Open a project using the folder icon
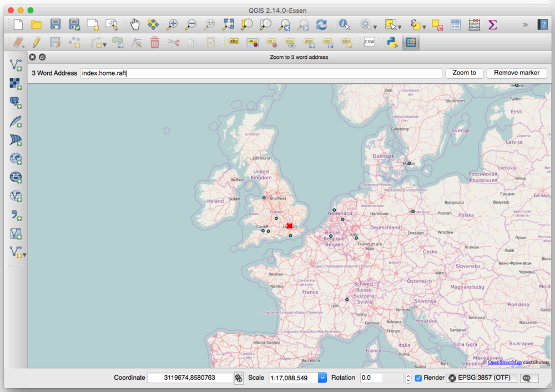 (x=37, y=24)
